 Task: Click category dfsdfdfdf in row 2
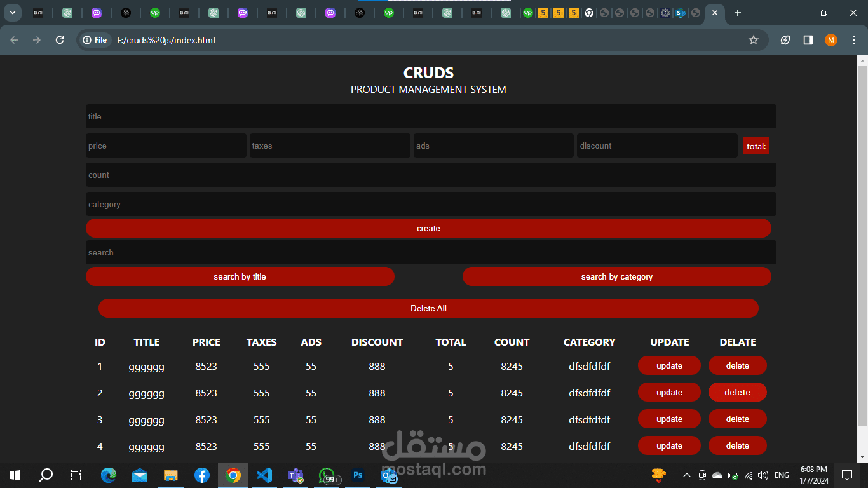(x=589, y=393)
